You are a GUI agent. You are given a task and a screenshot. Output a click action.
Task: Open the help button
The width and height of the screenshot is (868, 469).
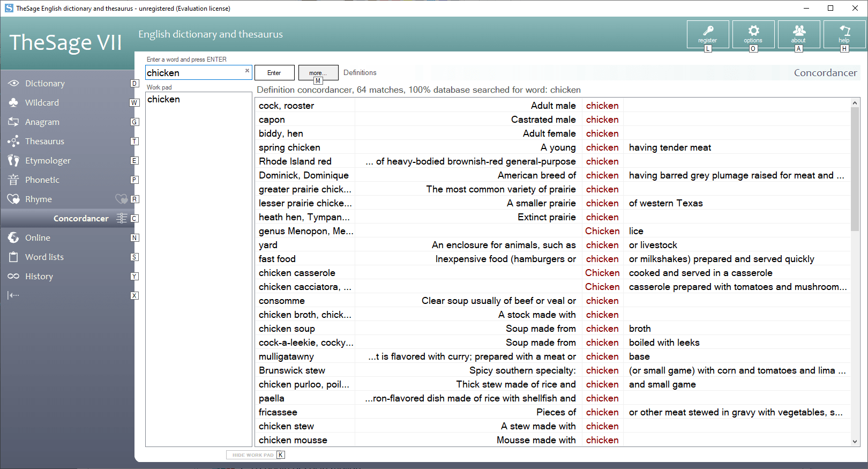pyautogui.click(x=844, y=34)
